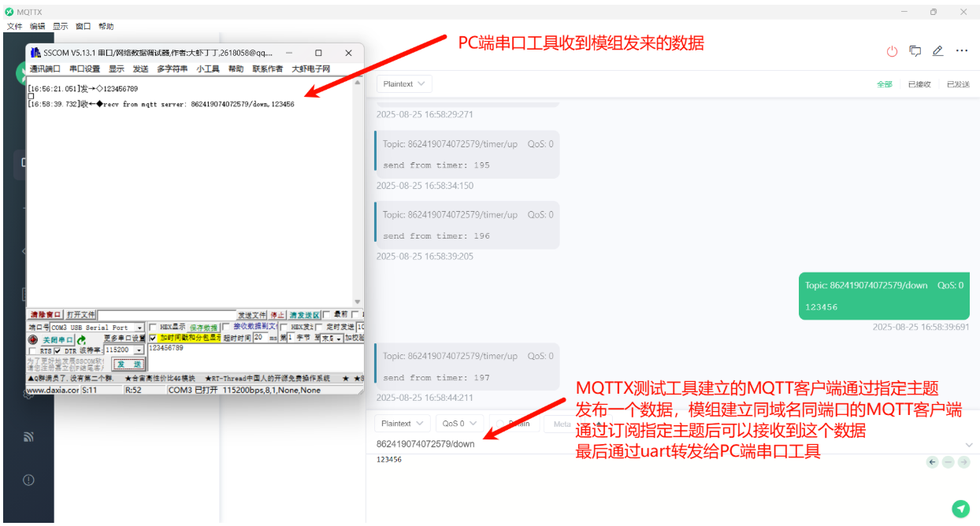Click the minus history icon
Screen dimensions: 980x526
(x=948, y=462)
